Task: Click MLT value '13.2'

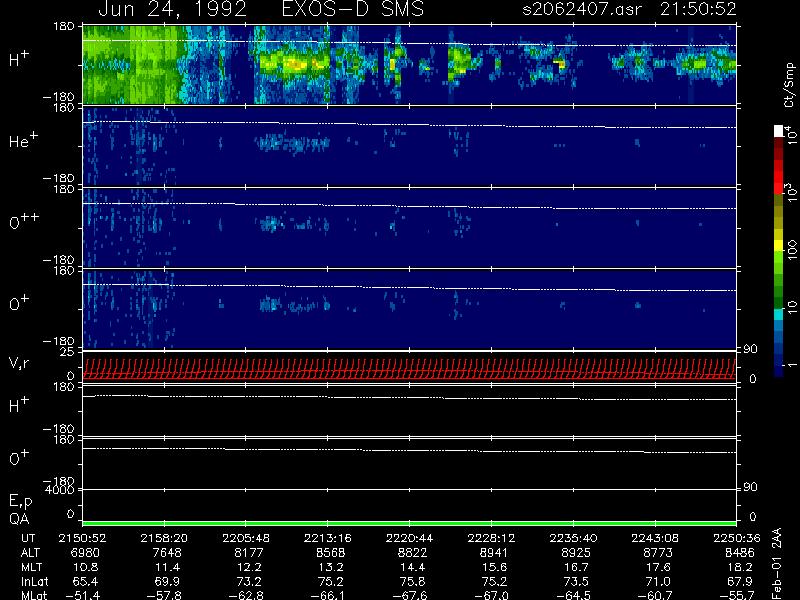Action: 331,567
